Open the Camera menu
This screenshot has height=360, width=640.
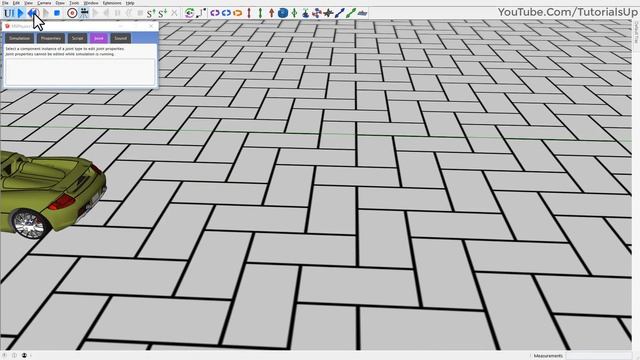[44, 3]
